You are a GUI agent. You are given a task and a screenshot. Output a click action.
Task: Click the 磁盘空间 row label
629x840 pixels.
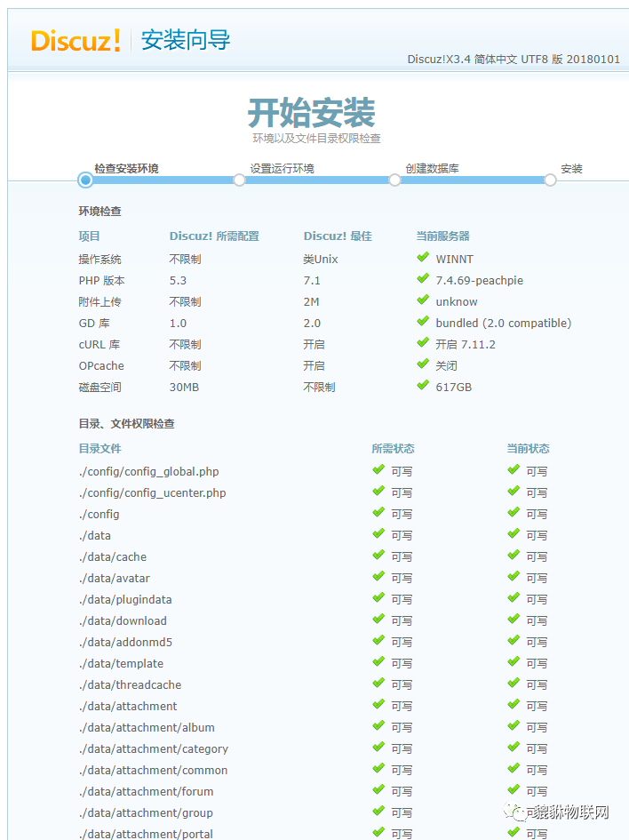coord(100,388)
